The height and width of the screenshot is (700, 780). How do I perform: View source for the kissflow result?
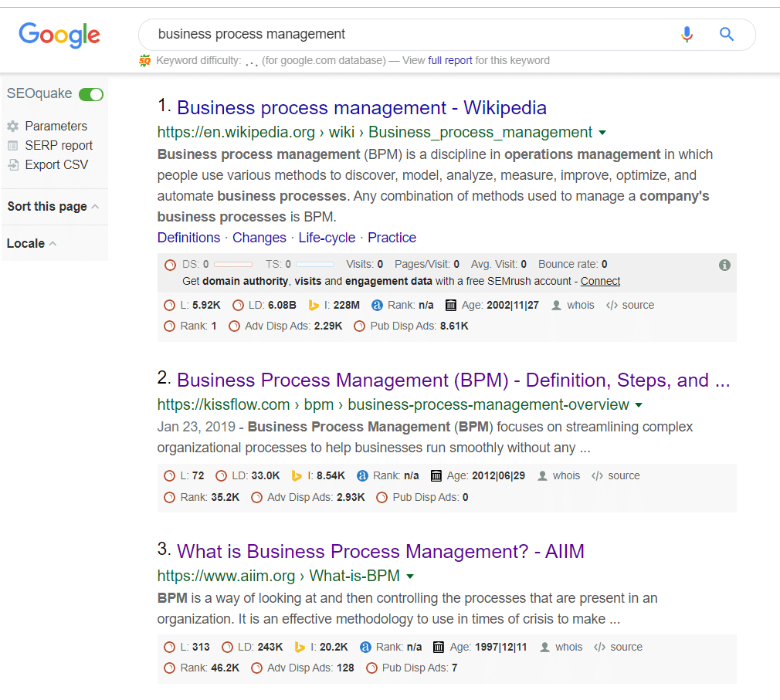coord(624,475)
